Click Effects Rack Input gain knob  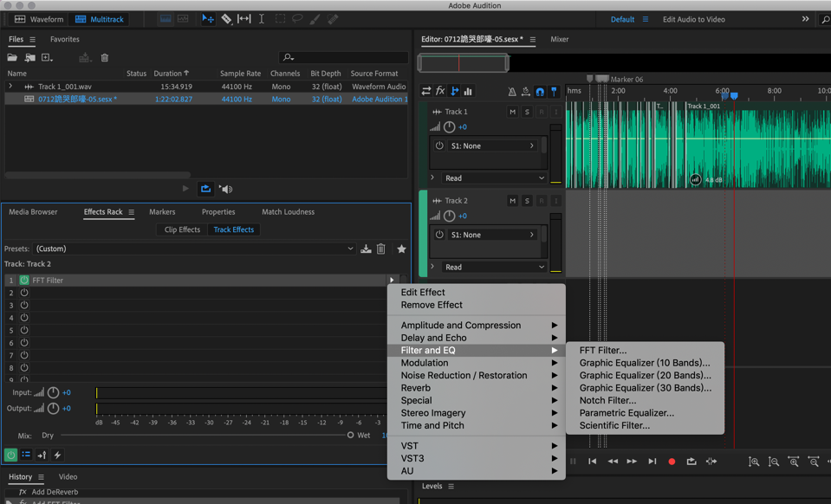53,393
